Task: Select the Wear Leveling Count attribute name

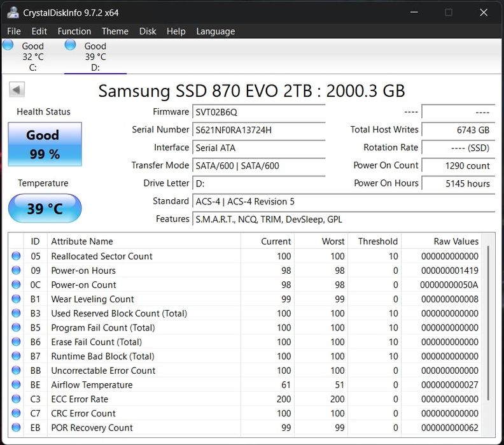Action: (92, 299)
